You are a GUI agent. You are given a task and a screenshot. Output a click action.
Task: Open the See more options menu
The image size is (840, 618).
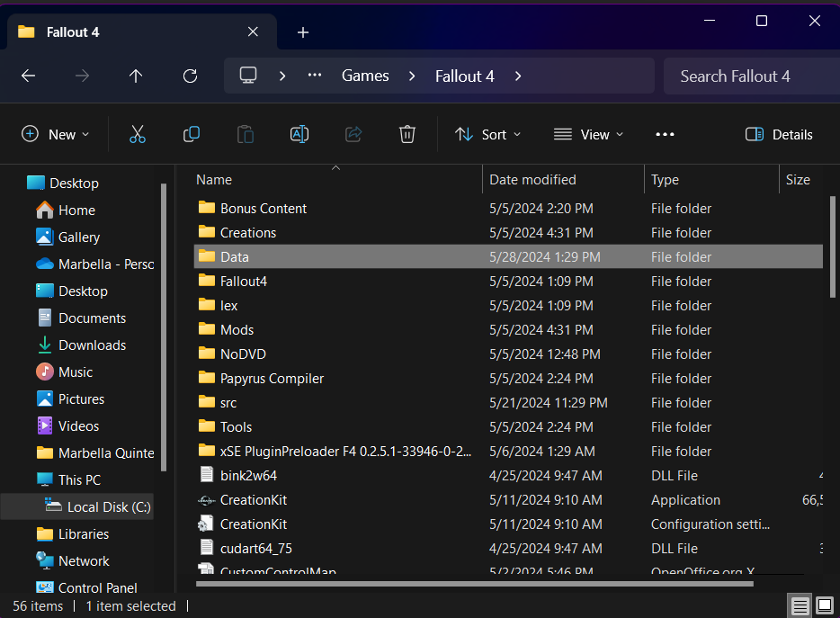click(665, 134)
